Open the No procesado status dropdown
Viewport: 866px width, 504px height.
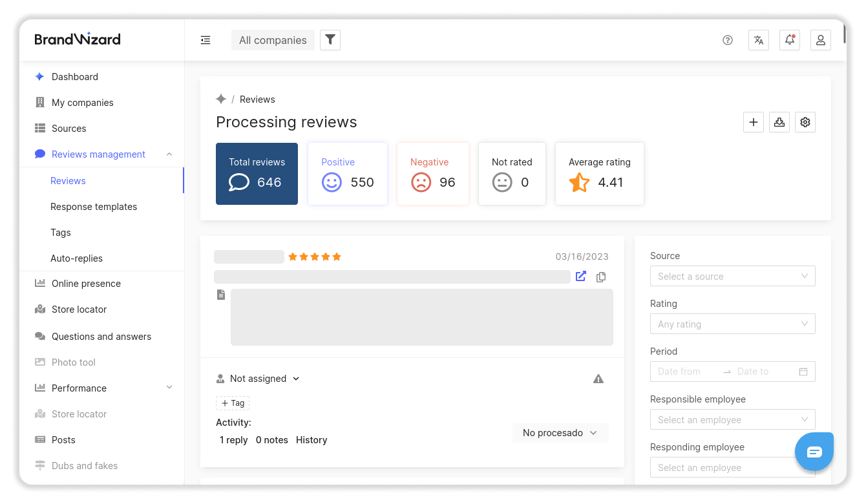click(x=560, y=432)
